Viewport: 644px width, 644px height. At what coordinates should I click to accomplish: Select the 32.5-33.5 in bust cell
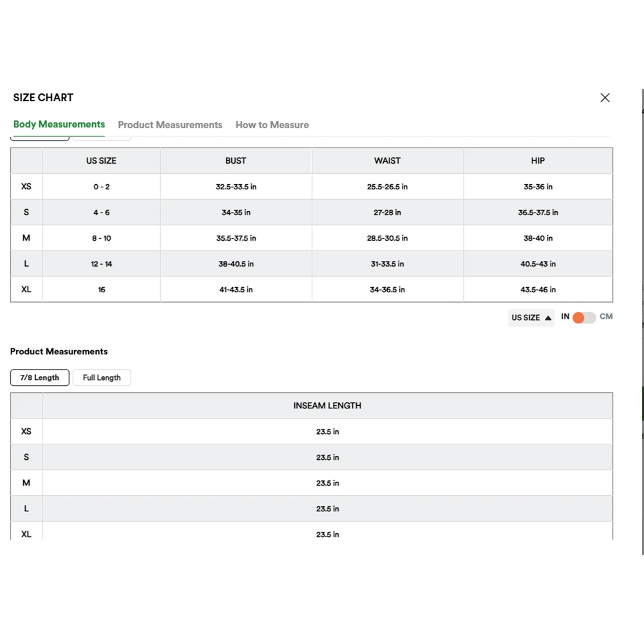236,187
